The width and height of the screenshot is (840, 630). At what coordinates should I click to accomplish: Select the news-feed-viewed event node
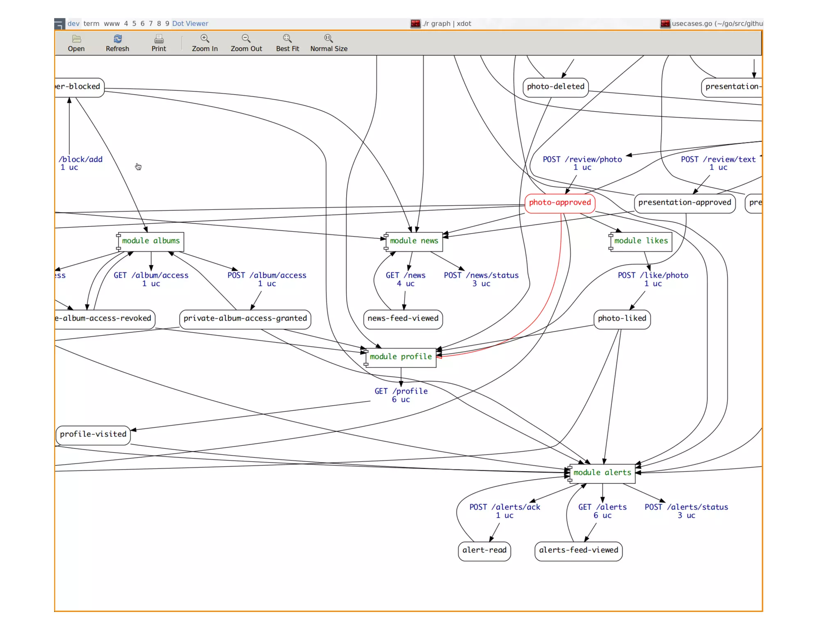click(403, 319)
